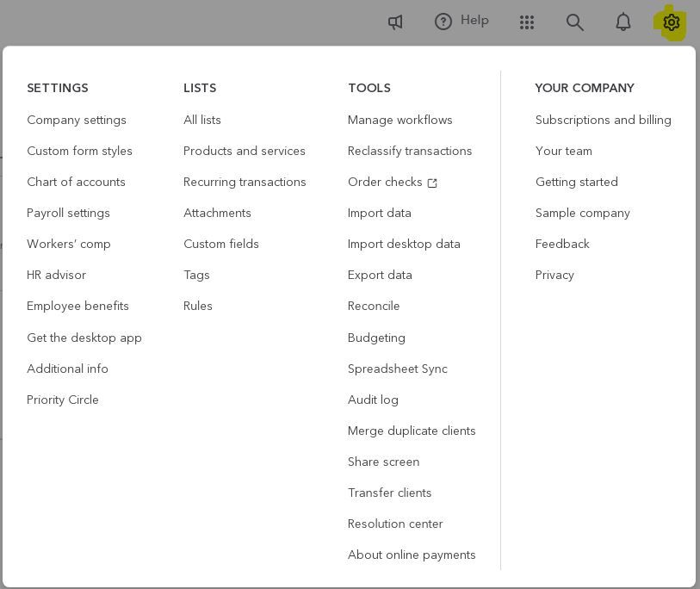
Task: Open Custom form styles
Action: pos(79,152)
